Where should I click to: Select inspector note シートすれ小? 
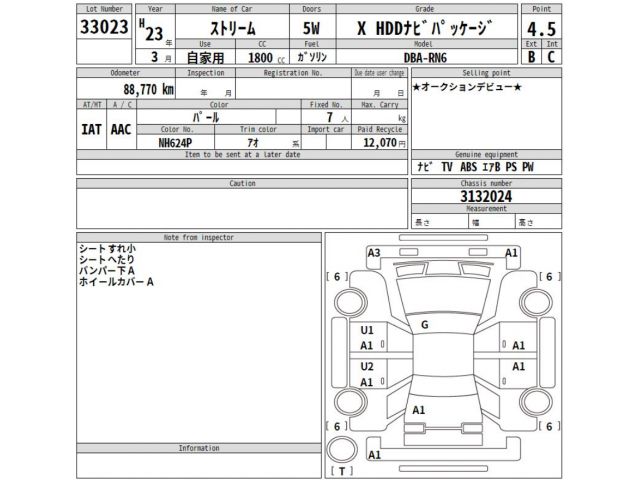click(107, 249)
